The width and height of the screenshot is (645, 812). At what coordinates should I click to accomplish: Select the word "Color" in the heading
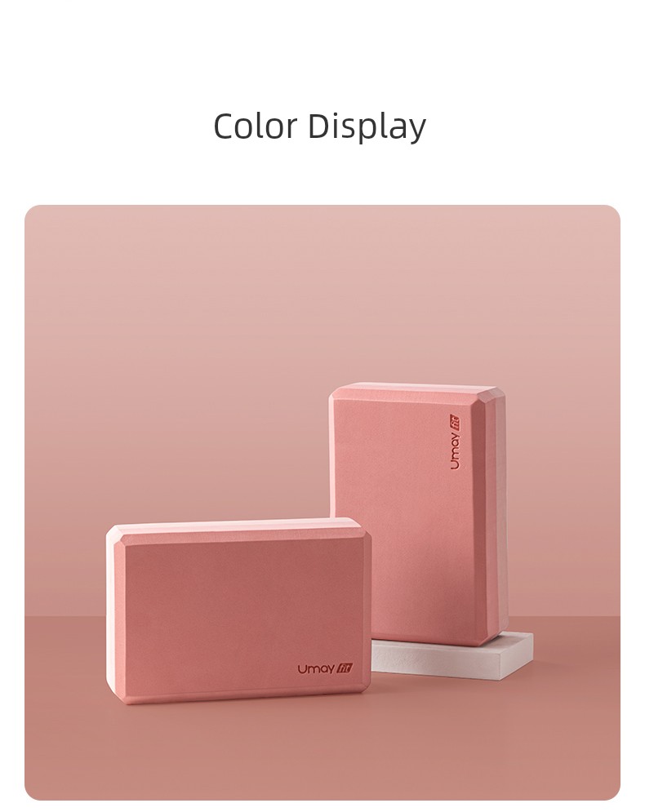click(x=256, y=126)
